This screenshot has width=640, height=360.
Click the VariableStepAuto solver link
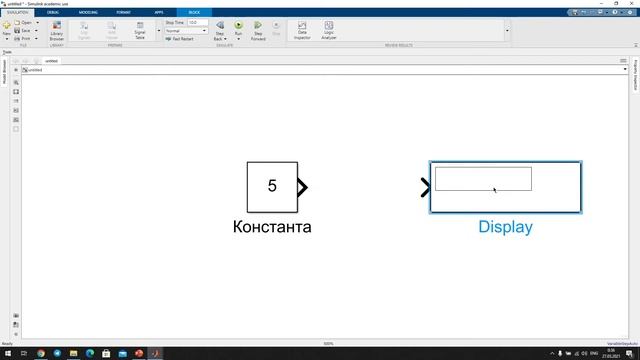point(622,344)
